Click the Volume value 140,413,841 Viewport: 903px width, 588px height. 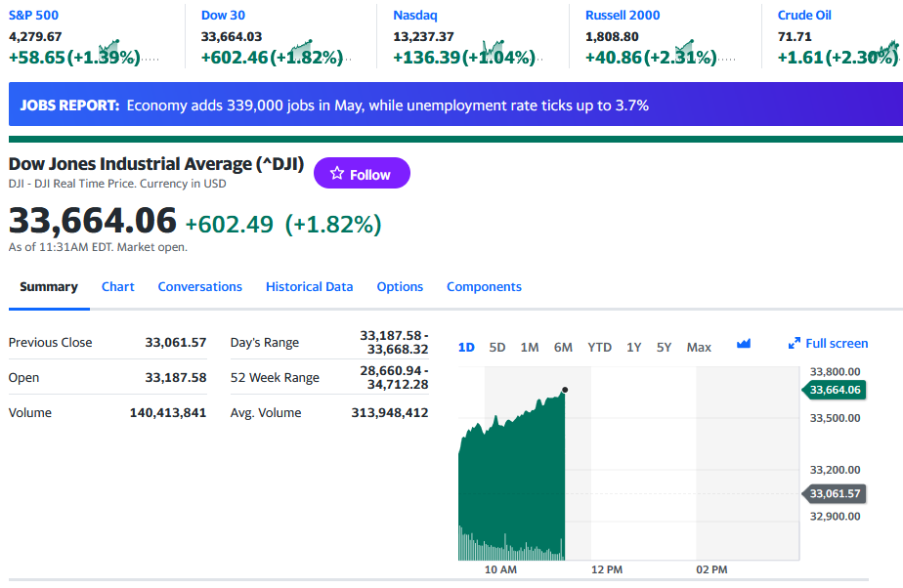click(x=167, y=412)
